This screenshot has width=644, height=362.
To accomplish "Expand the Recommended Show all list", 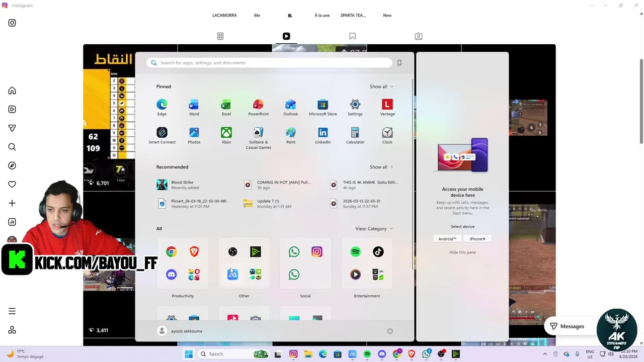I will (381, 167).
